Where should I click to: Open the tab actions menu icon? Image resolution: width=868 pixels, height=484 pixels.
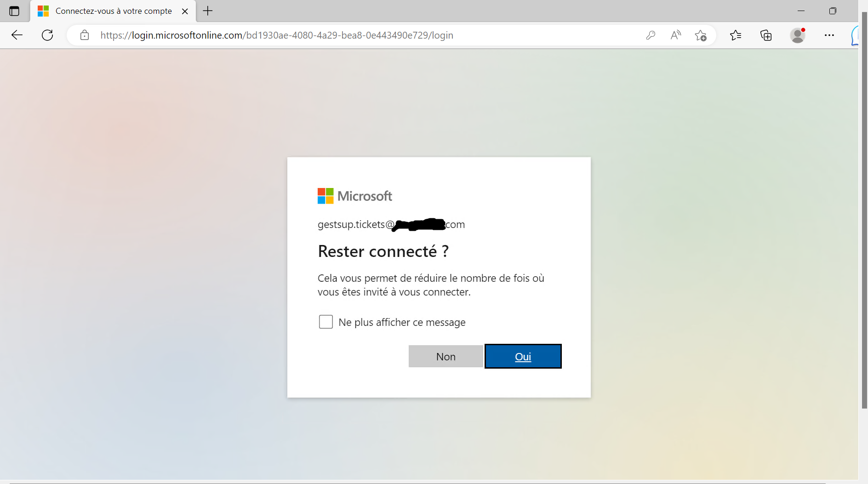click(x=14, y=11)
